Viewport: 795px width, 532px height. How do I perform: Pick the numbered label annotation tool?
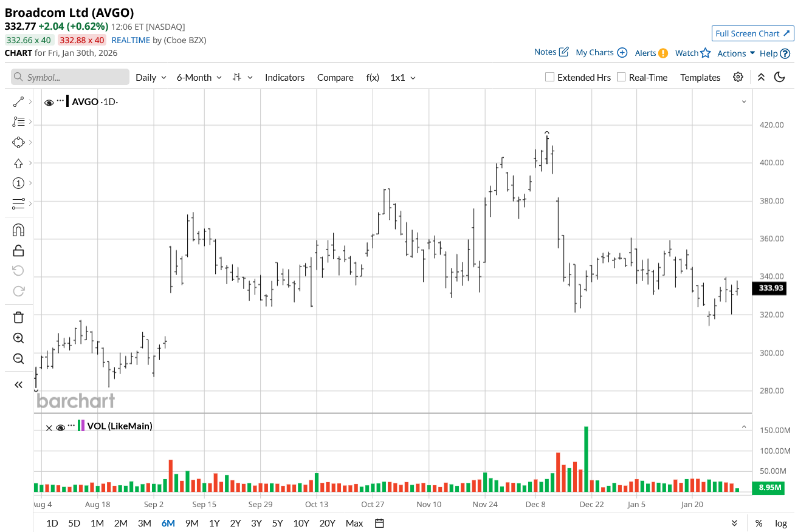pos(18,183)
